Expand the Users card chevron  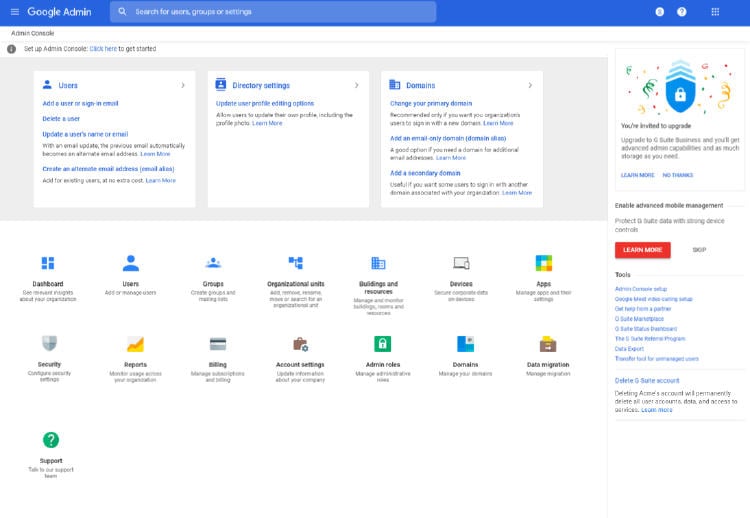click(x=183, y=86)
